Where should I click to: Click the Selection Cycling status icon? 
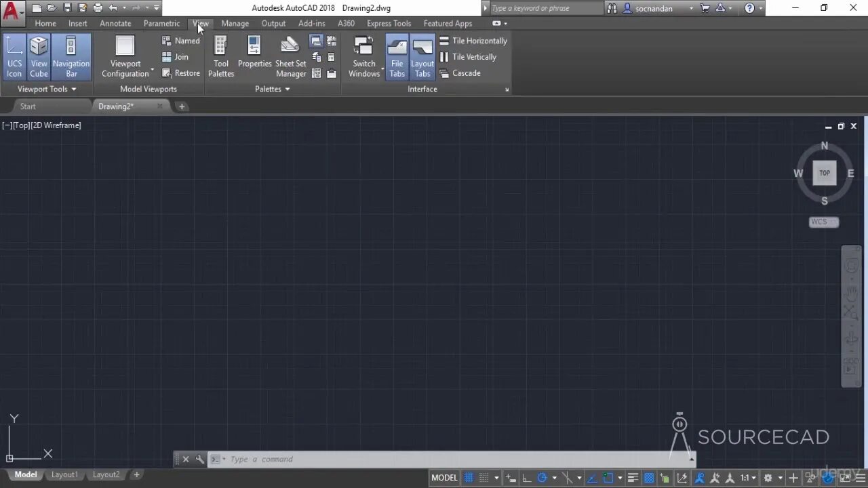point(665,478)
